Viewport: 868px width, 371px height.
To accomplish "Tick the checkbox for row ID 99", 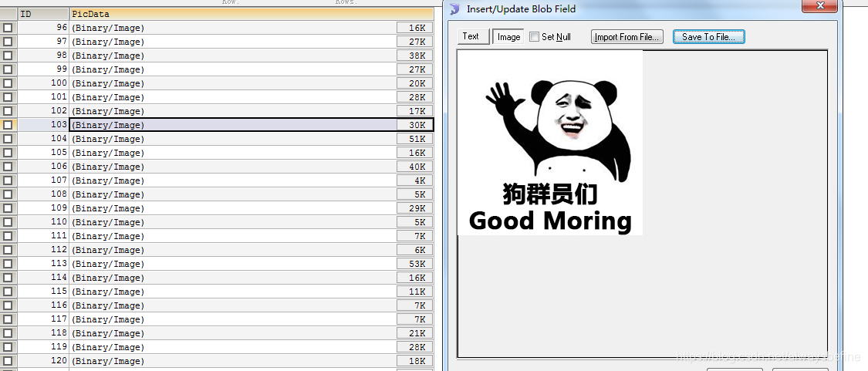I will pyautogui.click(x=8, y=69).
